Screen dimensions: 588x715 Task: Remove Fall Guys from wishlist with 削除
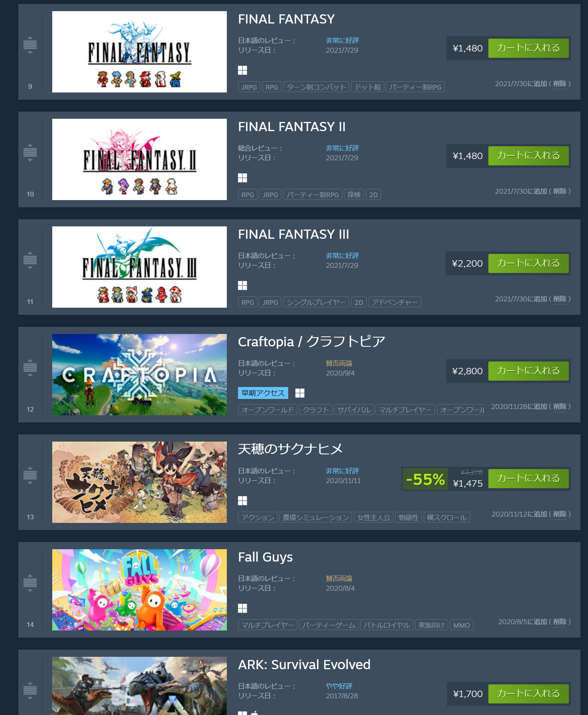[x=560, y=622]
